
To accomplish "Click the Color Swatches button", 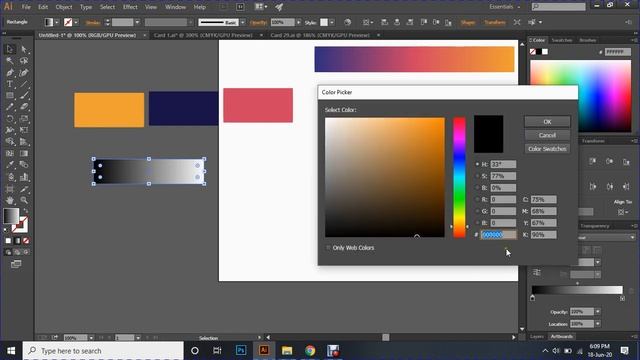I will coord(547,149).
